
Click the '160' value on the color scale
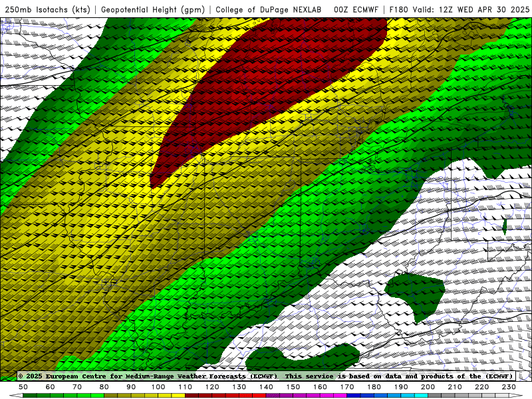[320, 387]
